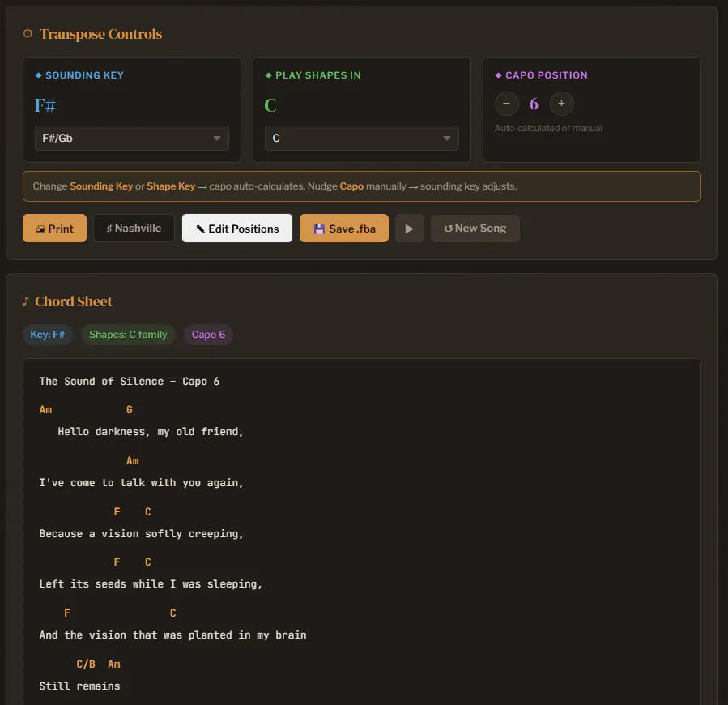Click the SOUNDING KEY label
Viewport: 728px width, 705px height.
pyautogui.click(x=84, y=75)
